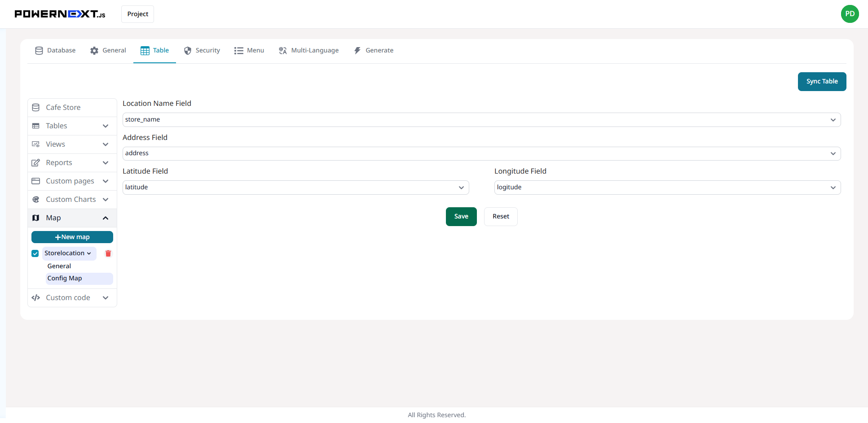Expand the Custom Charts chevron

pos(106,200)
